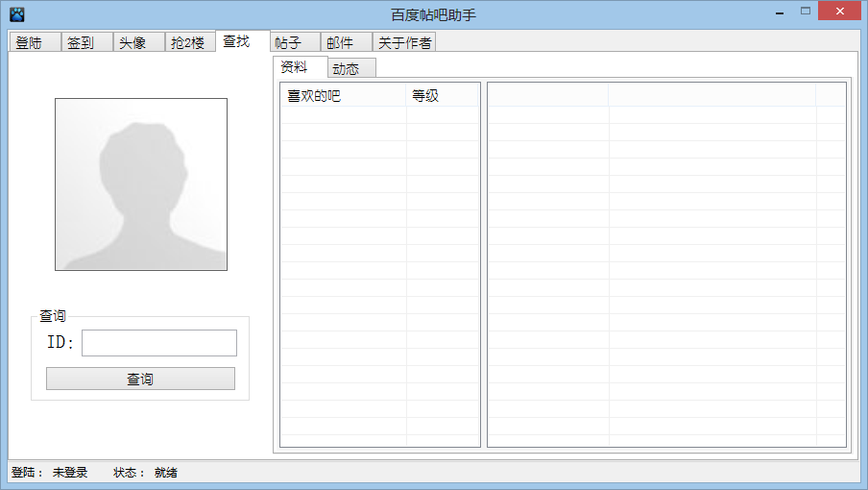868x490 pixels.
Task: Click the Baidu paw icon in title bar
Action: point(17,13)
